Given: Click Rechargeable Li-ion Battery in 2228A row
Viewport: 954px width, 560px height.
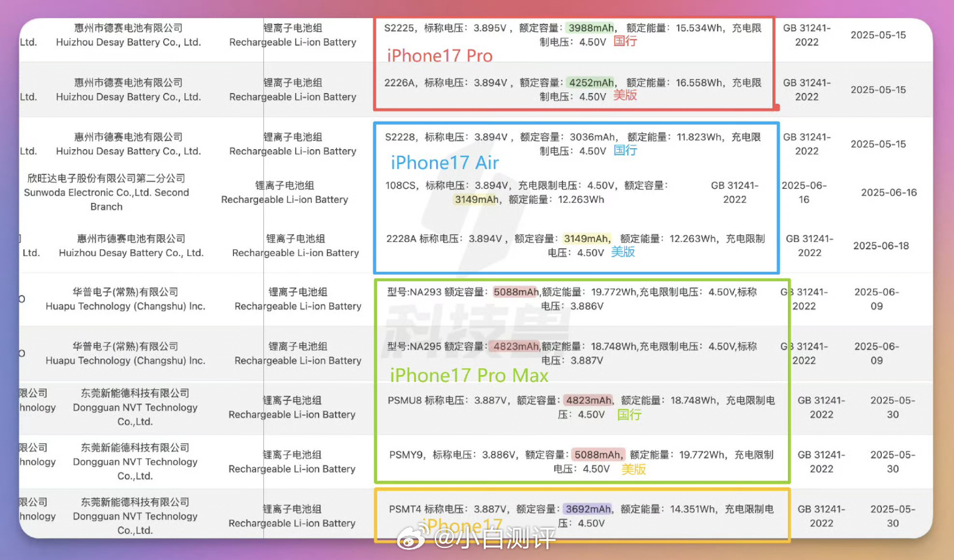Looking at the screenshot, I should click(x=295, y=253).
